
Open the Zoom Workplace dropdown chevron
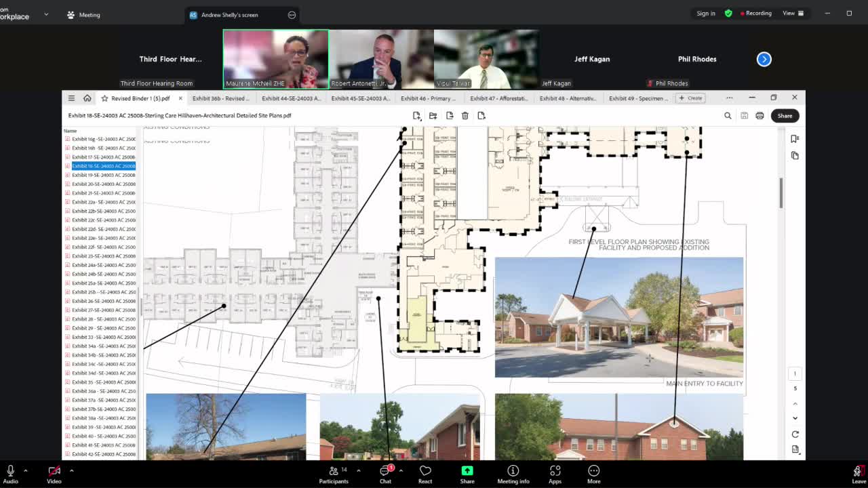coord(46,14)
